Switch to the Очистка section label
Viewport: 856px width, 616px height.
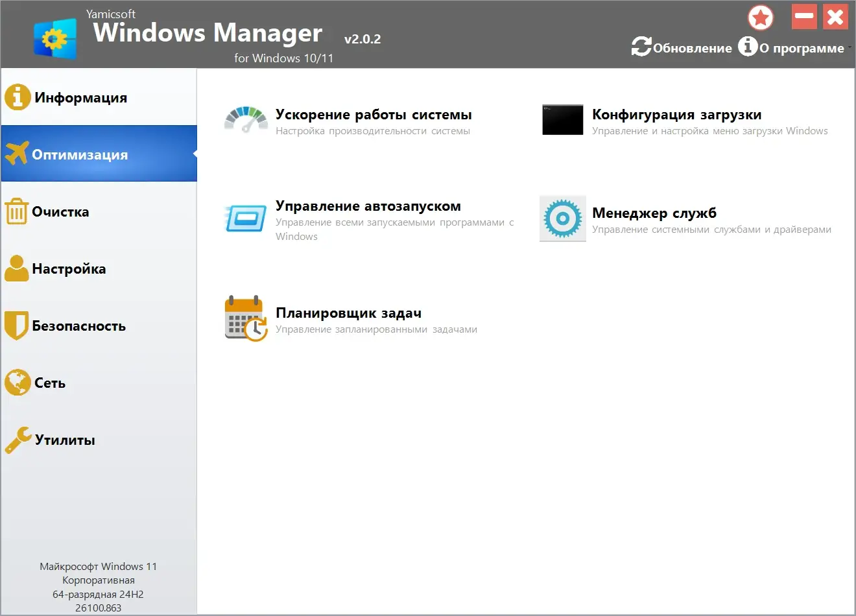pos(60,212)
